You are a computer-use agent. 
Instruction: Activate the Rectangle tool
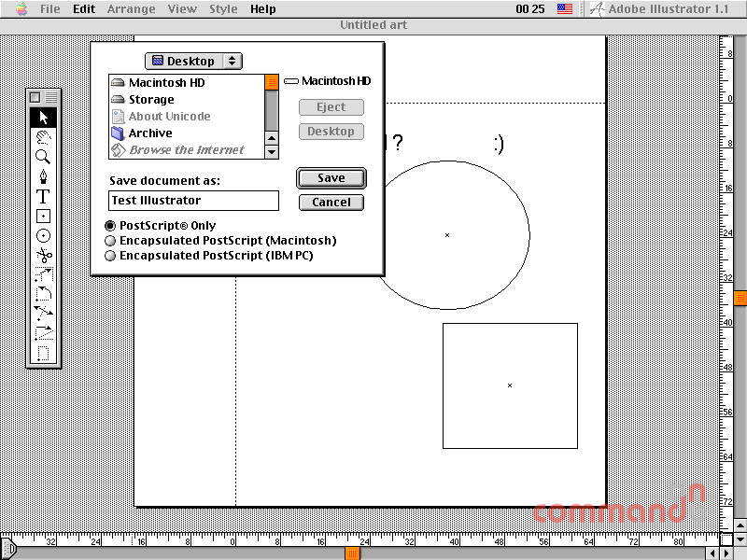pos(43,217)
